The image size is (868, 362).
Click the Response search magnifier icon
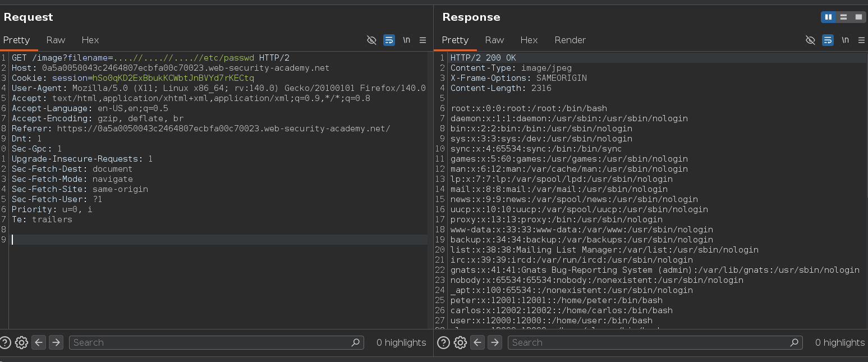point(794,342)
